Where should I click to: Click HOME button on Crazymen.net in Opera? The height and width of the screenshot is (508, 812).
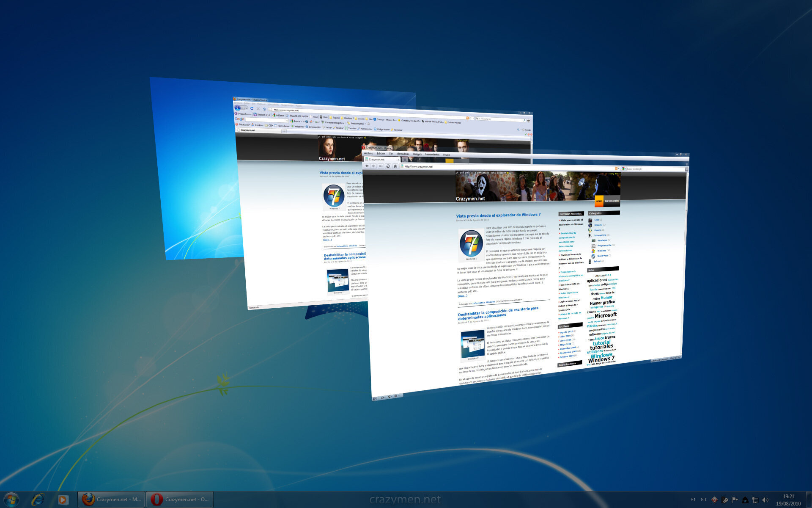tap(599, 201)
